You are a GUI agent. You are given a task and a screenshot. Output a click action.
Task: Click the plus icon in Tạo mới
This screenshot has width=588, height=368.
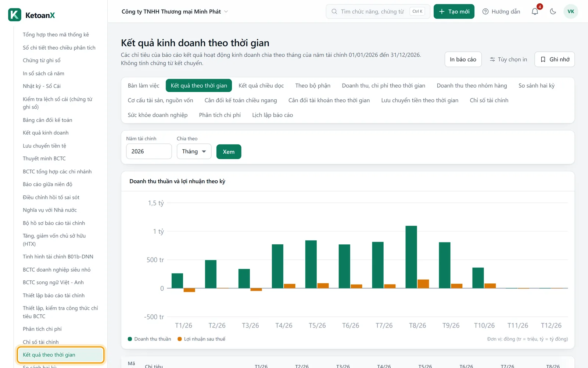point(442,11)
